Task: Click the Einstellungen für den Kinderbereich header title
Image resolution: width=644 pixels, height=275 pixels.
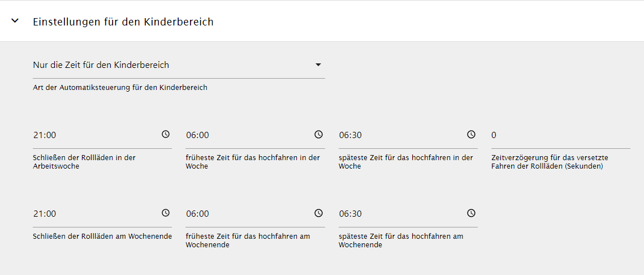Action: pyautogui.click(x=123, y=22)
